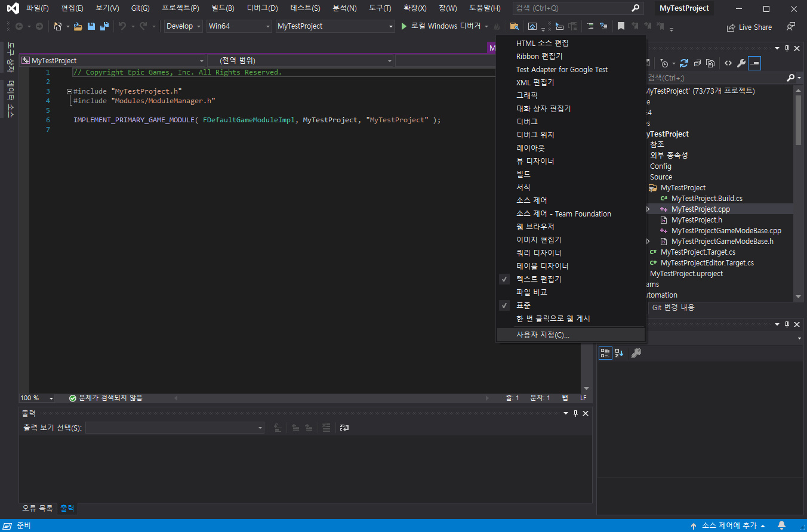Open the (전역 범위) scope dropdown
This screenshot has width=807, height=532.
tap(300, 60)
